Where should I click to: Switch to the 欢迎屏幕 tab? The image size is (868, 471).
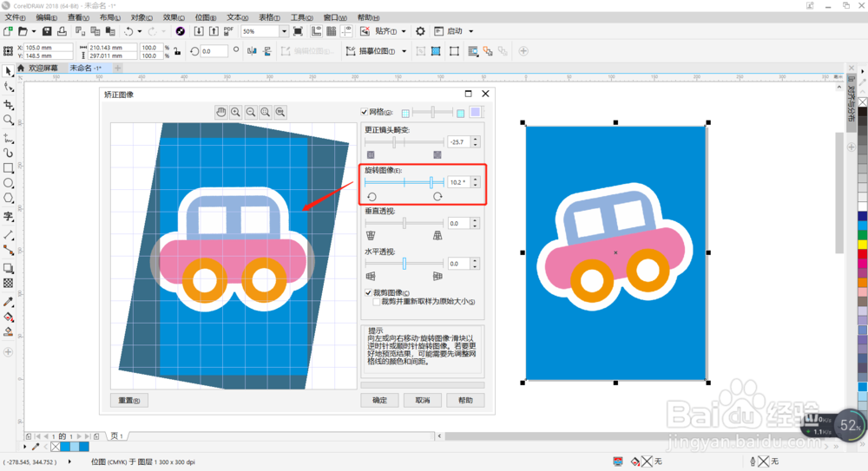43,68
